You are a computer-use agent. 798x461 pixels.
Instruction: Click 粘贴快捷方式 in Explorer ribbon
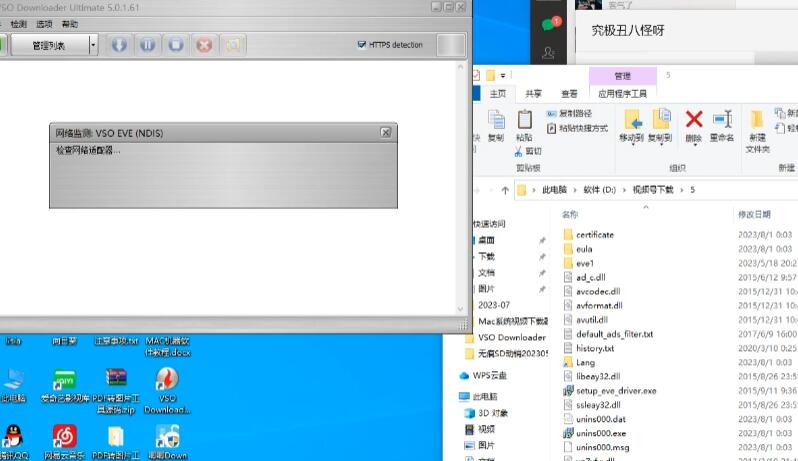[577, 128]
